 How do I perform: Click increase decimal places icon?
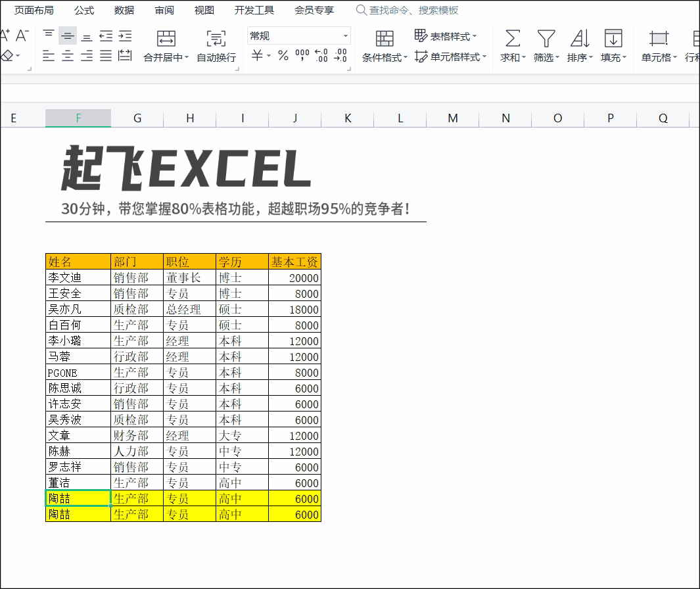point(321,55)
